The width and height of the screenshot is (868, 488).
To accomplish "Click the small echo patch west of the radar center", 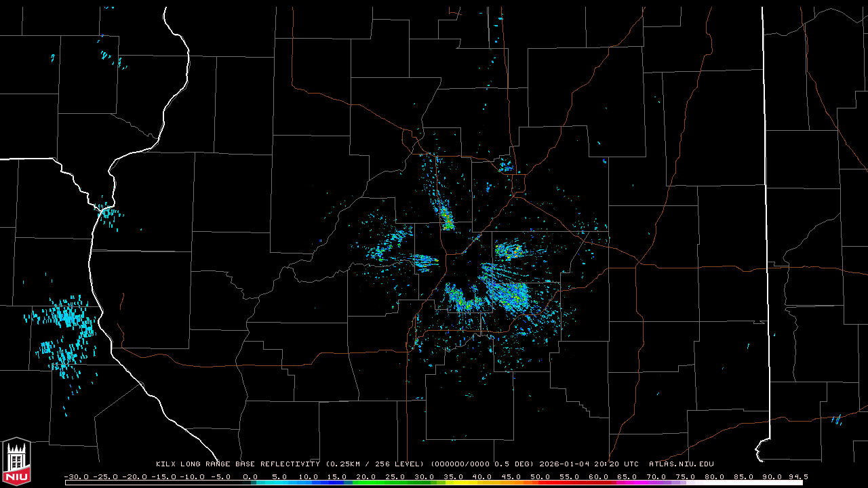I will tap(424, 260).
